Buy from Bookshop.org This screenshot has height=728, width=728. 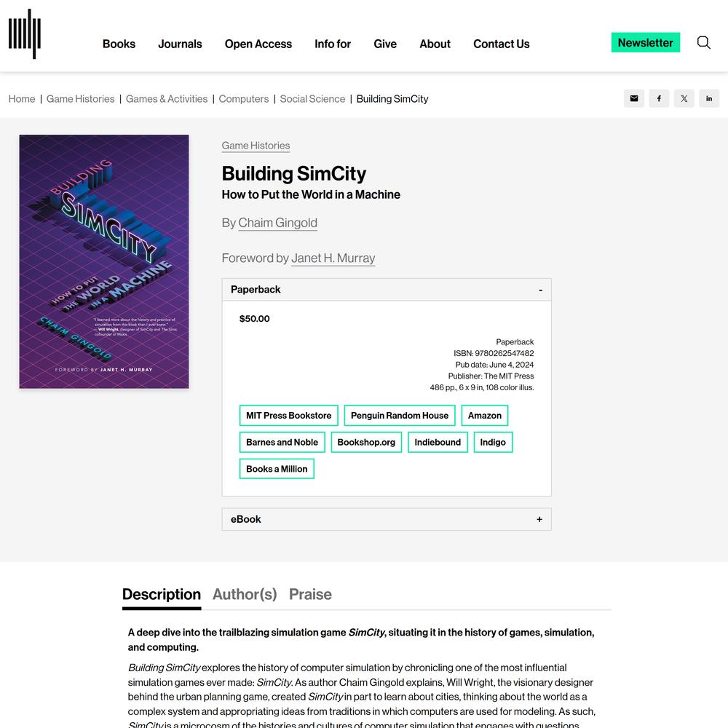tap(366, 442)
